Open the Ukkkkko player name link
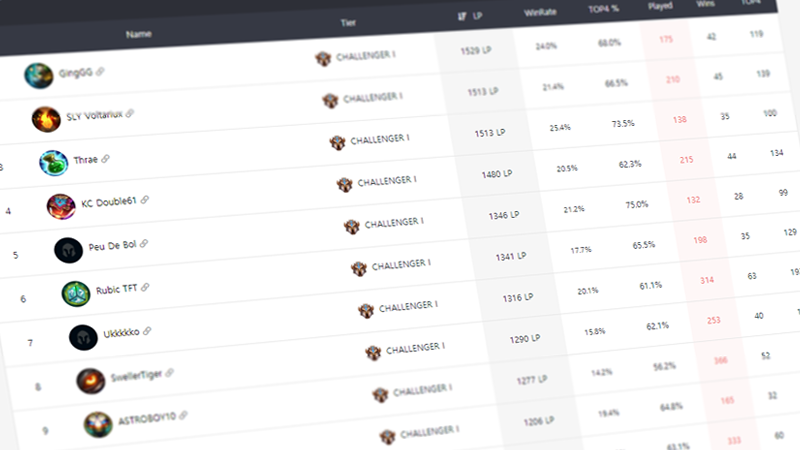Viewport: 800px width, 450px height. (121, 333)
